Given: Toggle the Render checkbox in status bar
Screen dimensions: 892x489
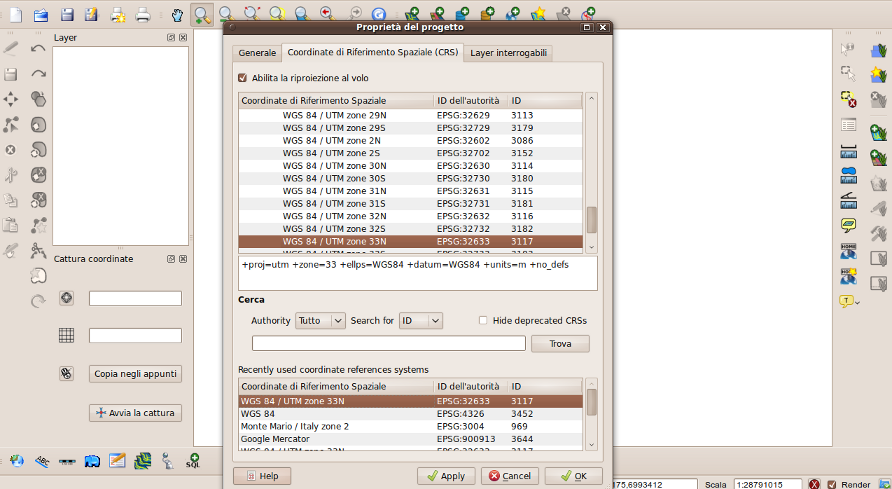Looking at the screenshot, I should click(x=832, y=484).
